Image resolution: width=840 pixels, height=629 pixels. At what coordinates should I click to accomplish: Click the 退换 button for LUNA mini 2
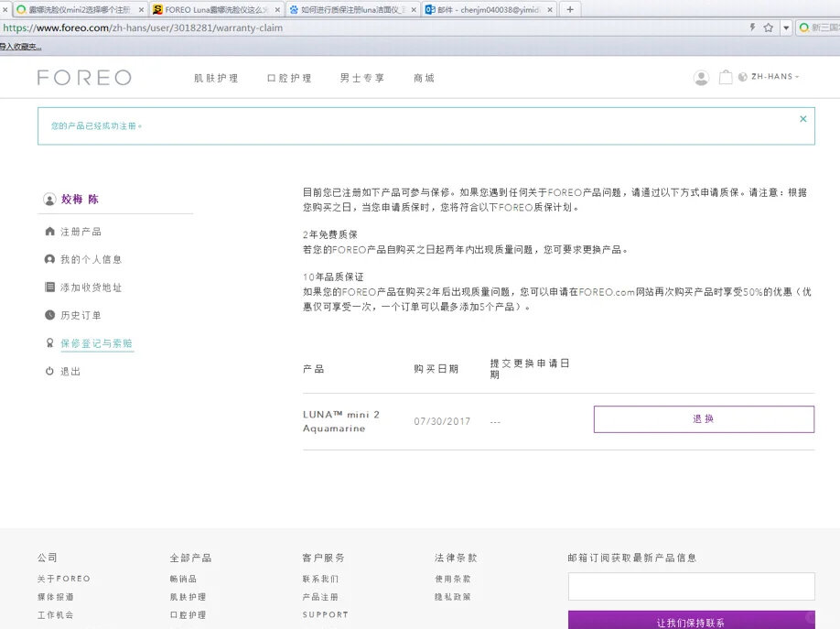(704, 419)
